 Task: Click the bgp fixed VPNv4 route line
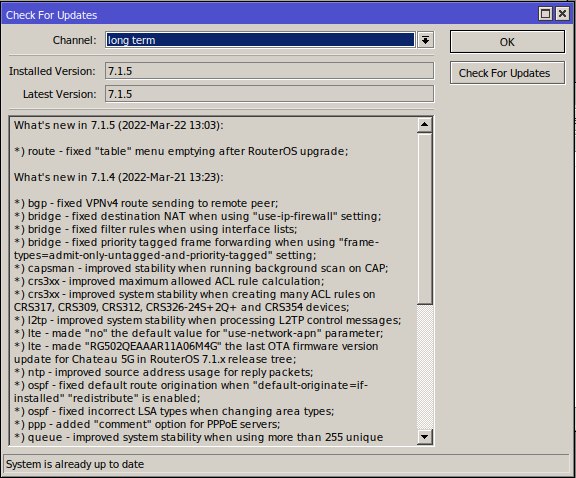pyautogui.click(x=146, y=203)
